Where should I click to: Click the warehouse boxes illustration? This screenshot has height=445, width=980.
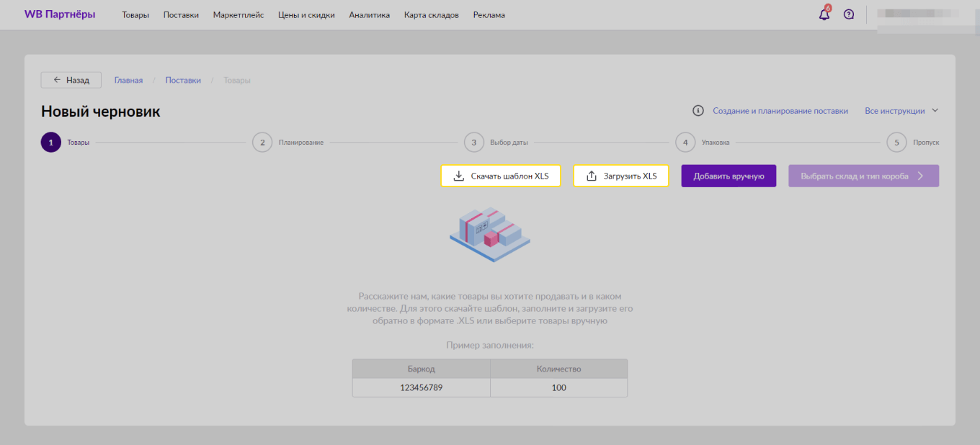coord(490,233)
